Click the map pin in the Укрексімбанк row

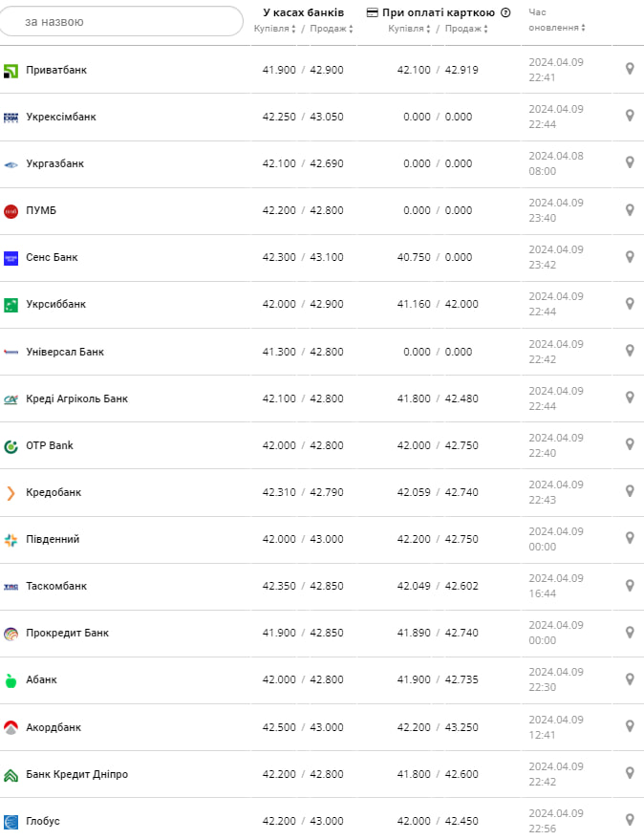point(630,116)
